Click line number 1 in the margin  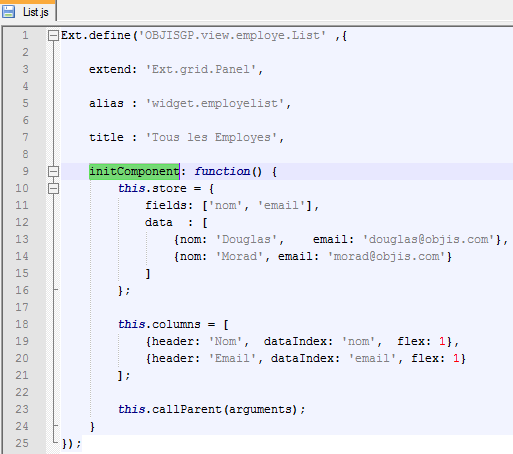(x=25, y=35)
